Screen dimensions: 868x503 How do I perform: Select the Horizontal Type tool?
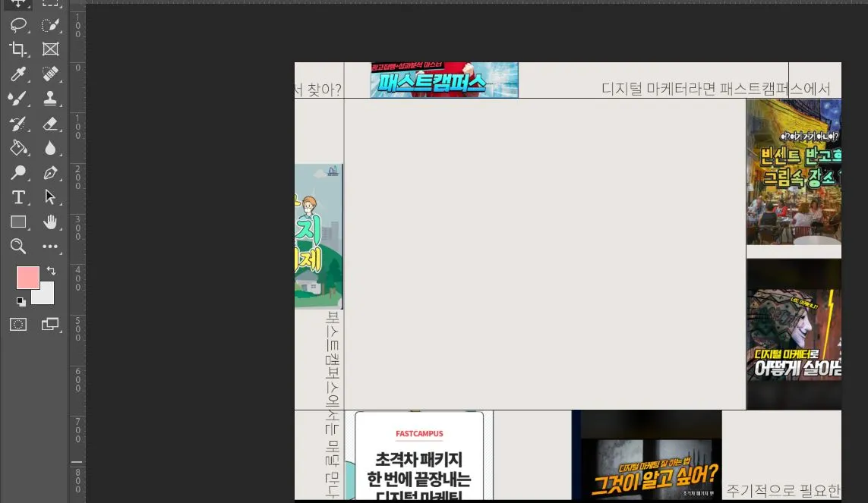pyautogui.click(x=18, y=197)
